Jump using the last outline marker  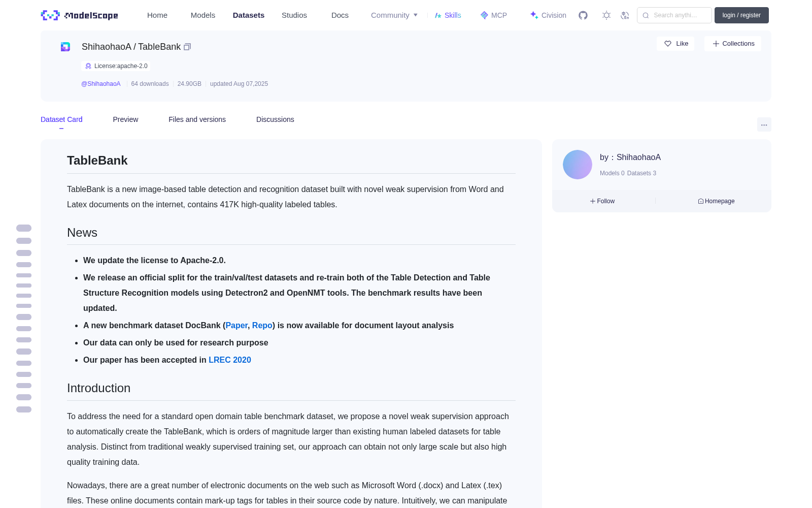click(24, 409)
